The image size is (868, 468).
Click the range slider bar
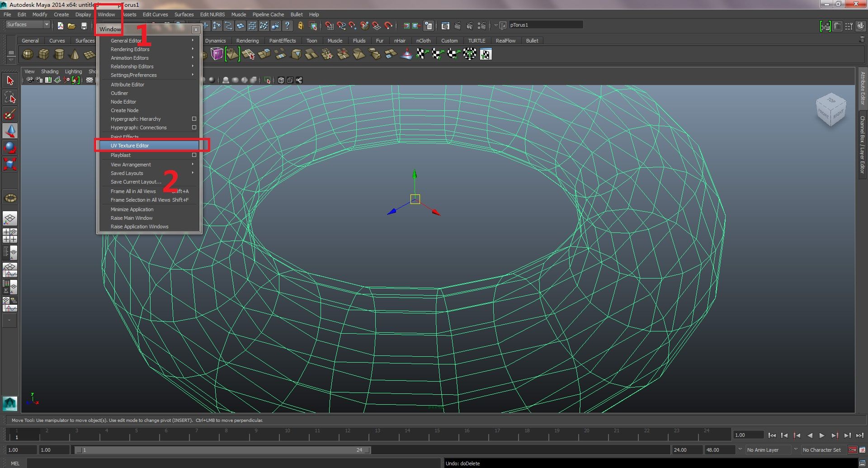[x=223, y=450]
